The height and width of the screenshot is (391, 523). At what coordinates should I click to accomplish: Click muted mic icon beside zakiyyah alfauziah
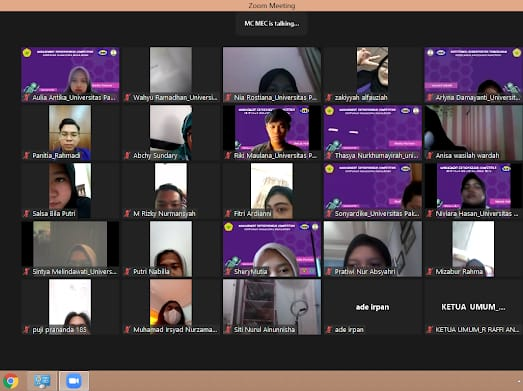[329, 97]
